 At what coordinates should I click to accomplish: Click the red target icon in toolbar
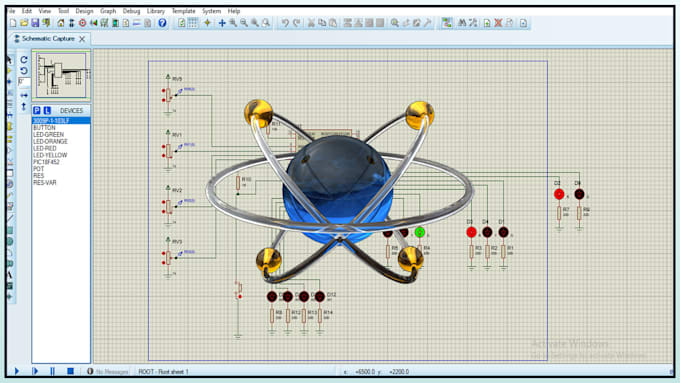click(82, 23)
